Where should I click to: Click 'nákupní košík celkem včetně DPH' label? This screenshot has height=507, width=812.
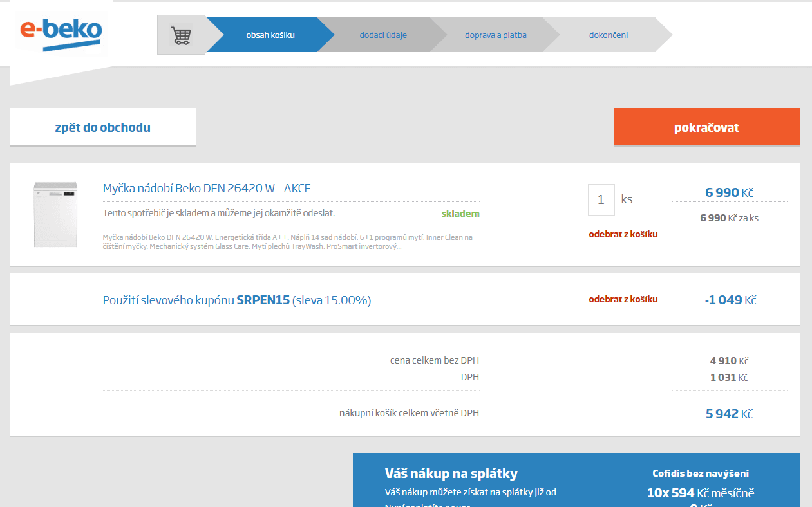click(x=410, y=413)
